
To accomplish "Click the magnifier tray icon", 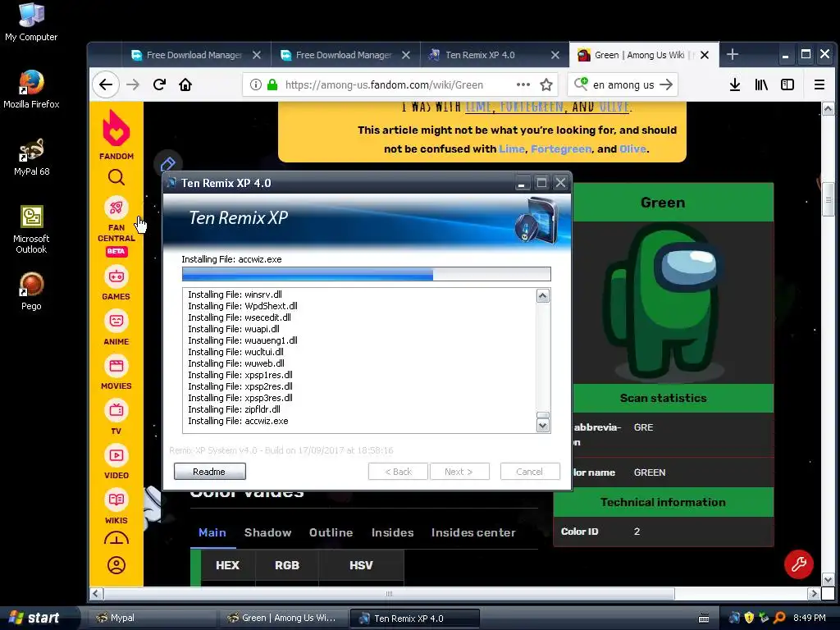I will coord(779,618).
